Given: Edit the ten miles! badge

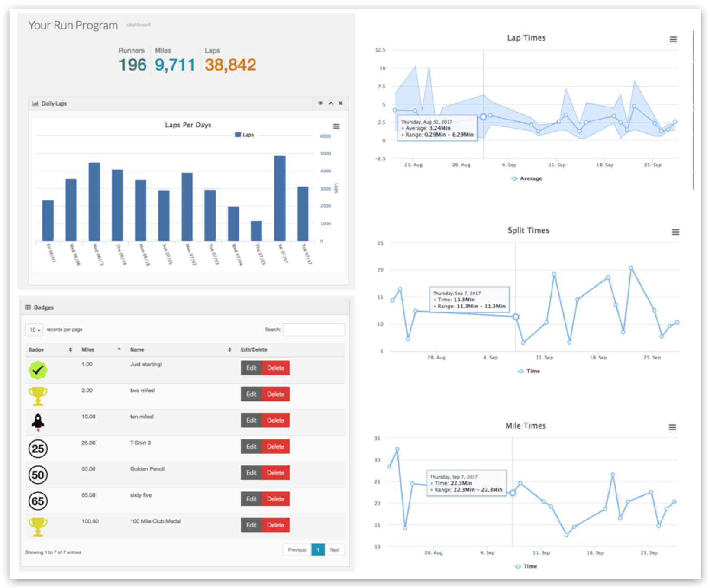Looking at the screenshot, I should coord(251,420).
